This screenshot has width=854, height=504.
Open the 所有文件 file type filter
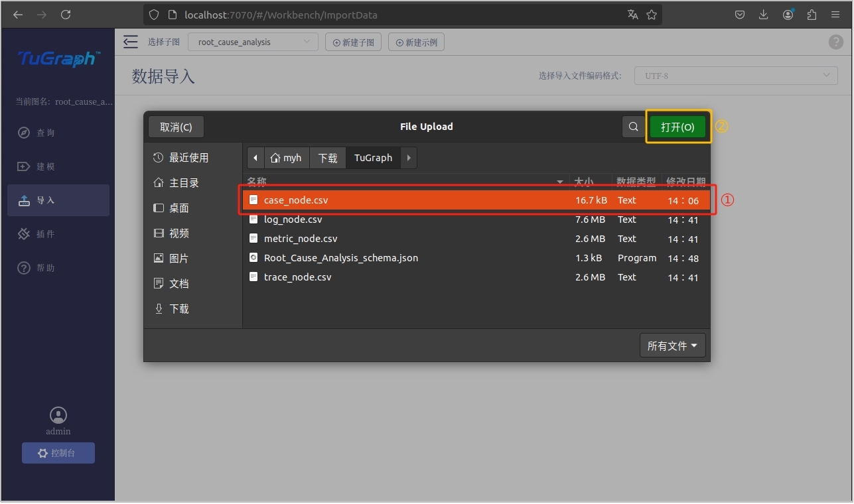pos(672,346)
